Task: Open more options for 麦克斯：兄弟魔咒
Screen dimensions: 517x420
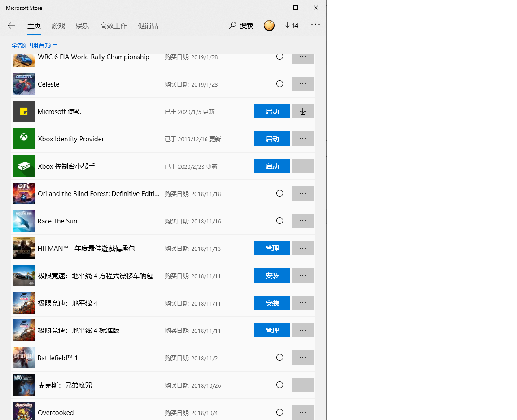Action: [x=302, y=385]
